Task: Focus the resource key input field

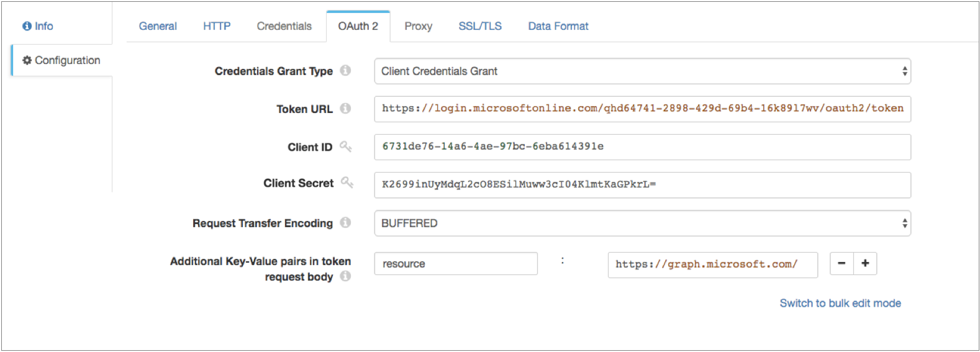Action: (455, 264)
